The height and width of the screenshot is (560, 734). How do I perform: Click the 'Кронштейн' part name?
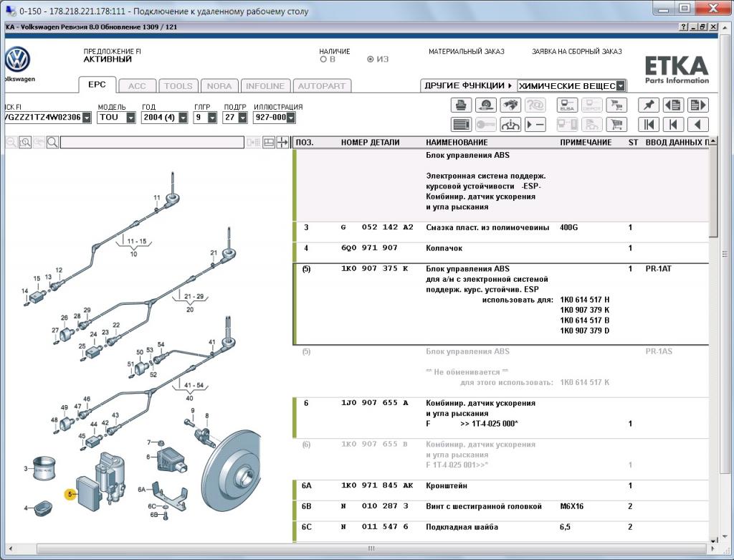(x=447, y=485)
